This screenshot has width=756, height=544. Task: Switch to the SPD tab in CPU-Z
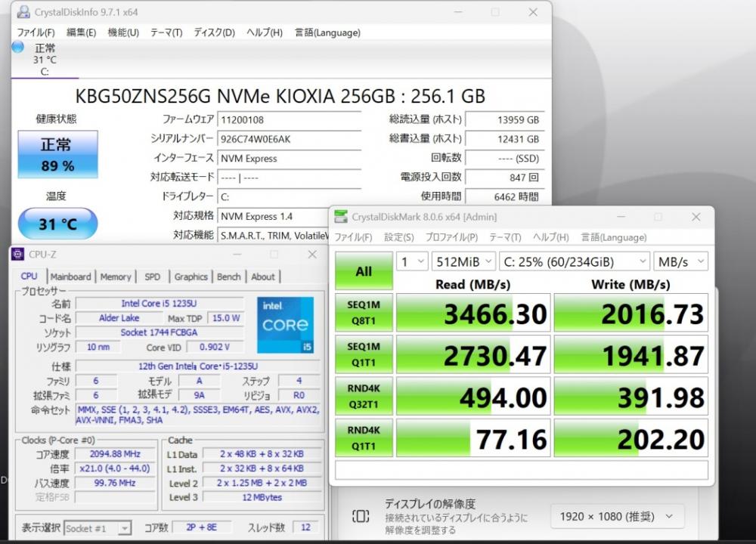(153, 277)
